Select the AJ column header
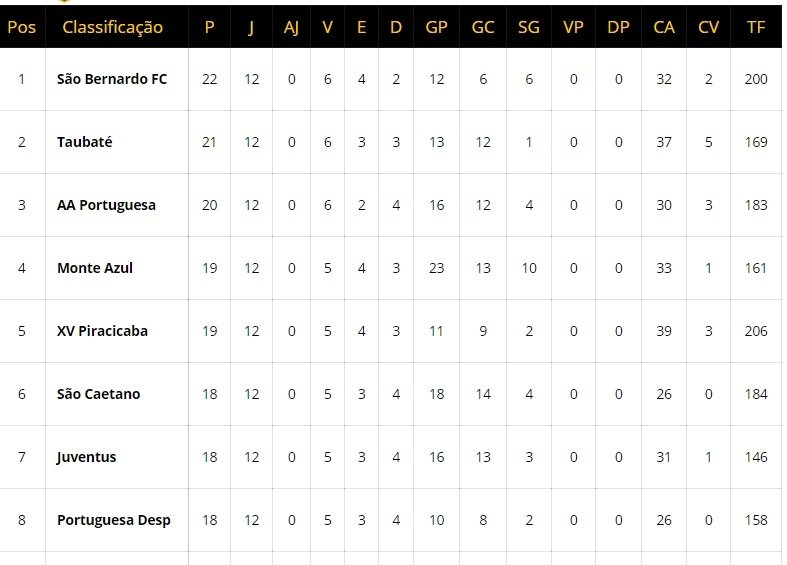The height and width of the screenshot is (565, 787). tap(291, 27)
